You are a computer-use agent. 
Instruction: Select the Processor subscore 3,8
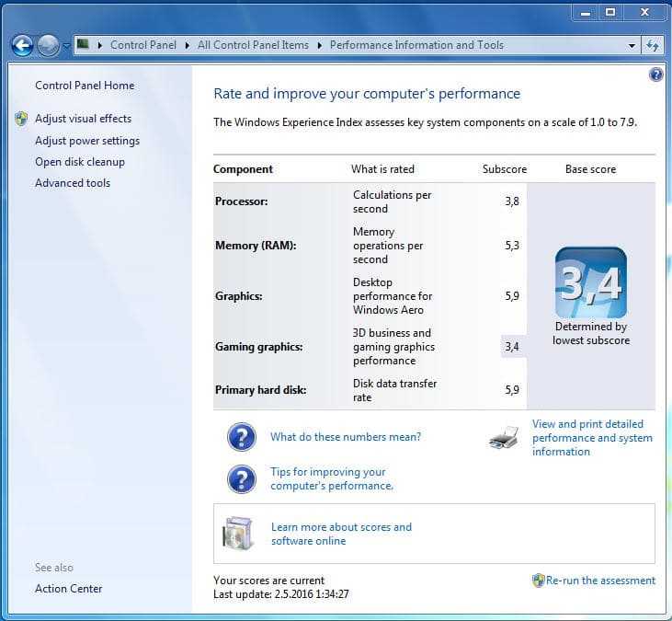coord(512,201)
